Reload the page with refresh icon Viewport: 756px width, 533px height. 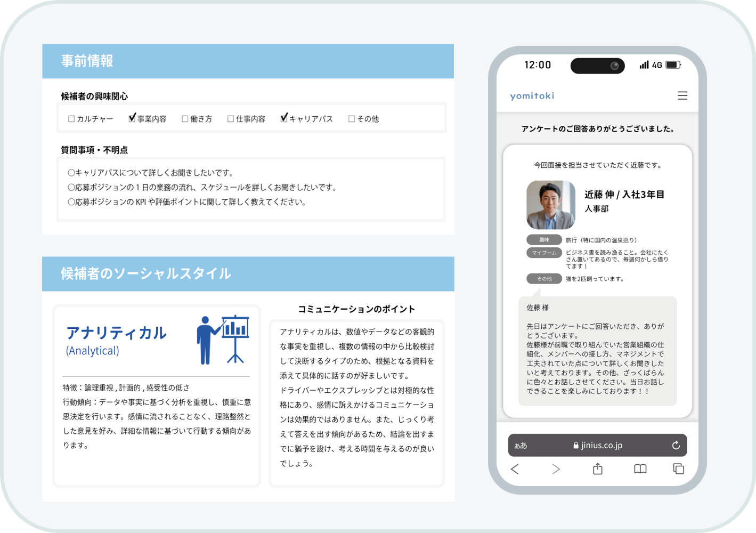tap(676, 446)
